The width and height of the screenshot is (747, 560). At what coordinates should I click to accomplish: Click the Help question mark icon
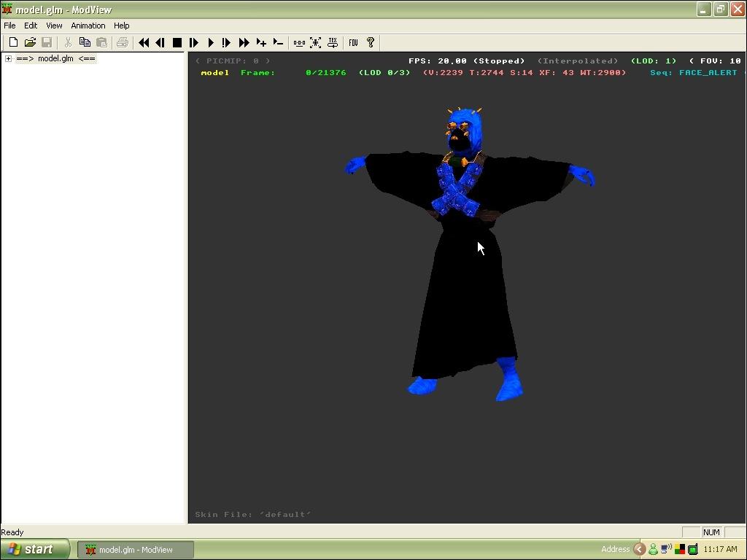[x=370, y=43]
